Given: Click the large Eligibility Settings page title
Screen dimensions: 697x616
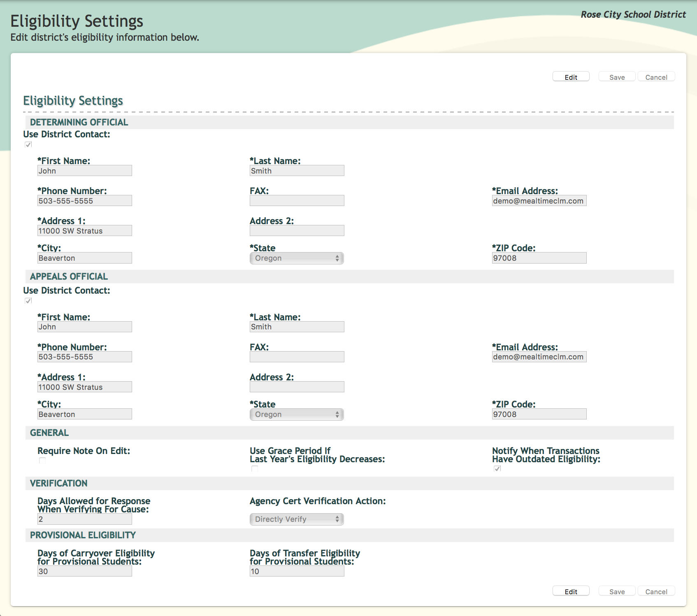Looking at the screenshot, I should pyautogui.click(x=77, y=21).
